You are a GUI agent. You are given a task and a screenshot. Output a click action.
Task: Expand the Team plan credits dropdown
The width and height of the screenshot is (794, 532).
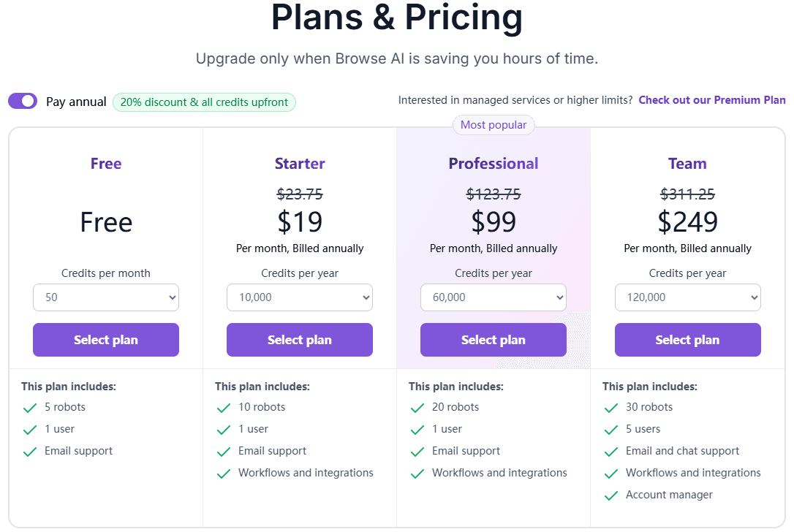(x=687, y=297)
